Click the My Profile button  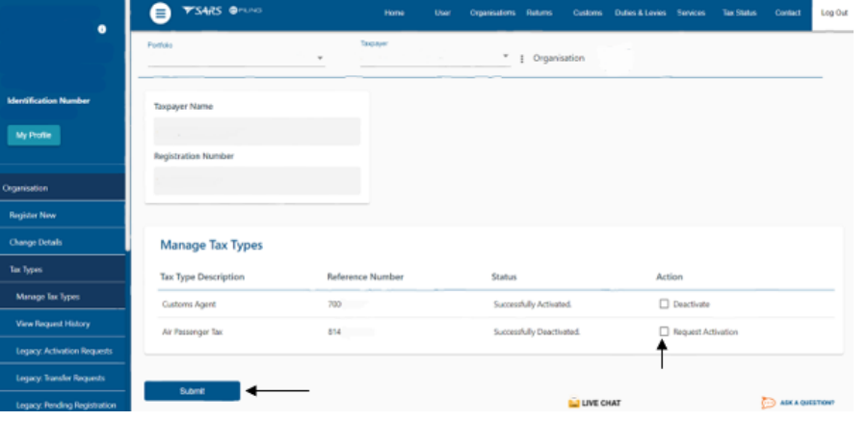click(34, 135)
